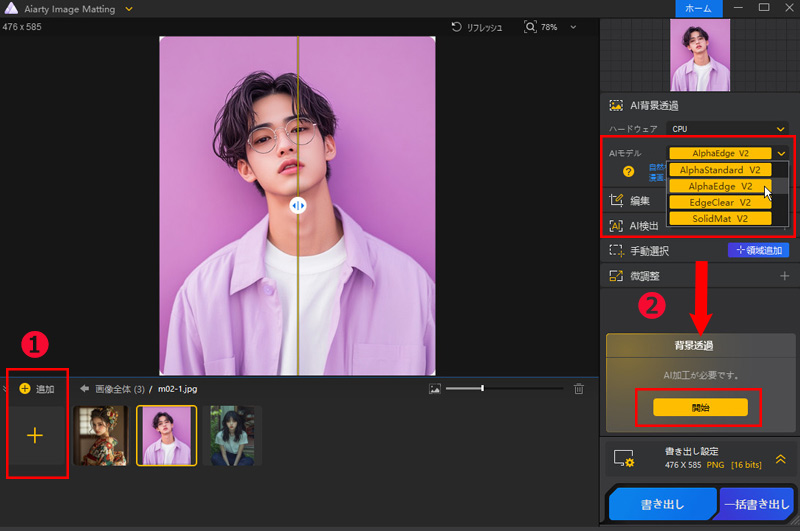Click the 一括書き出し batch export button

[x=757, y=504]
